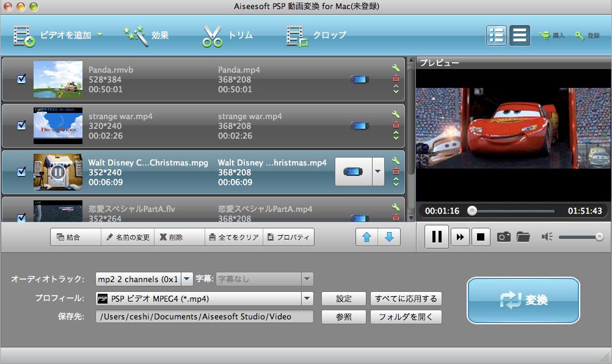Screen dimensions: 612x364
Task: Mute the preview volume speaker icon
Action: point(546,237)
